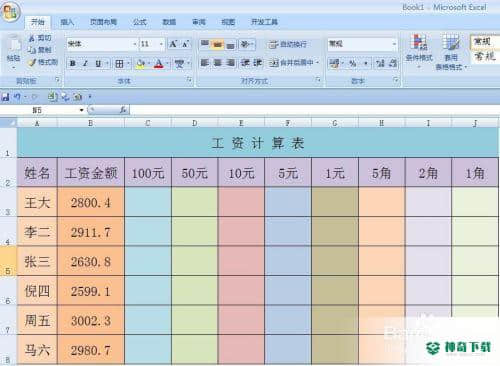Screen dimensions: 500x366
Task: Select the cell containing 2800.4
Action: click(91, 202)
